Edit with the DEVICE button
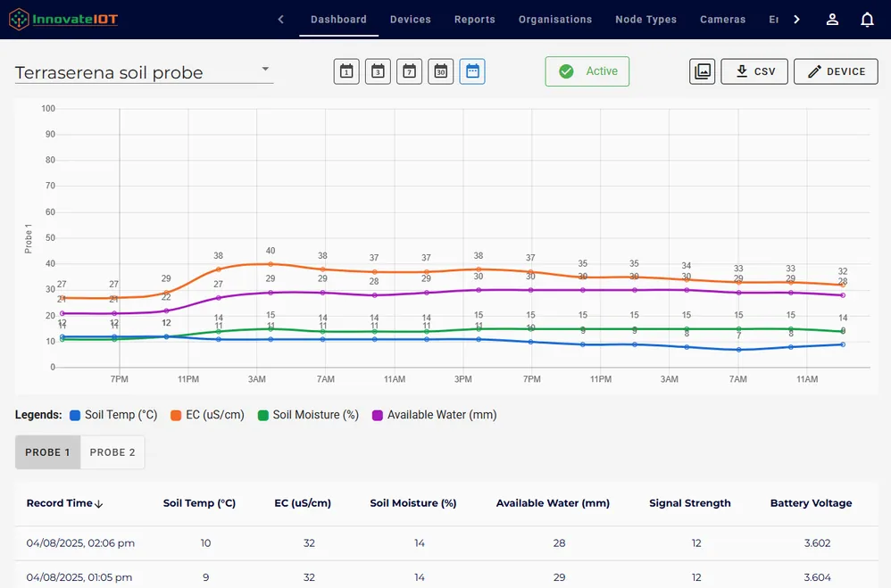This screenshot has width=891, height=588. 836,71
